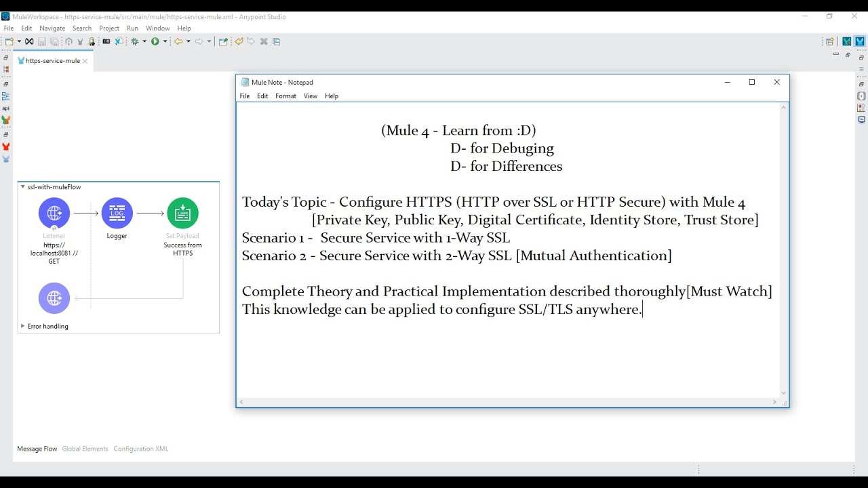Click the faded response globe icon in flow
Viewport: 868px width, 488px height.
pos(54,298)
